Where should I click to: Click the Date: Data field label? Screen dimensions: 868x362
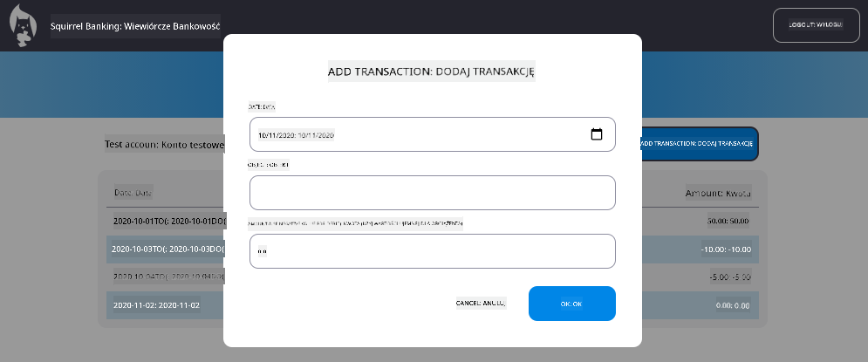[x=262, y=106]
